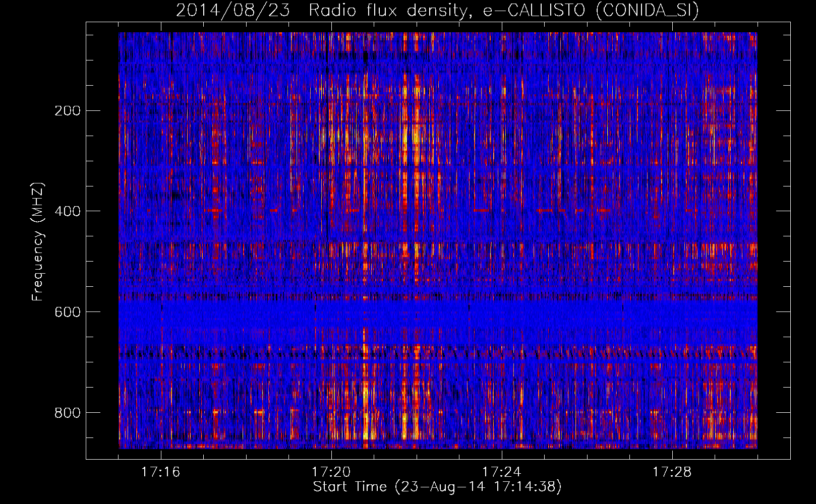Click the '17:24' time axis label

[x=502, y=472]
